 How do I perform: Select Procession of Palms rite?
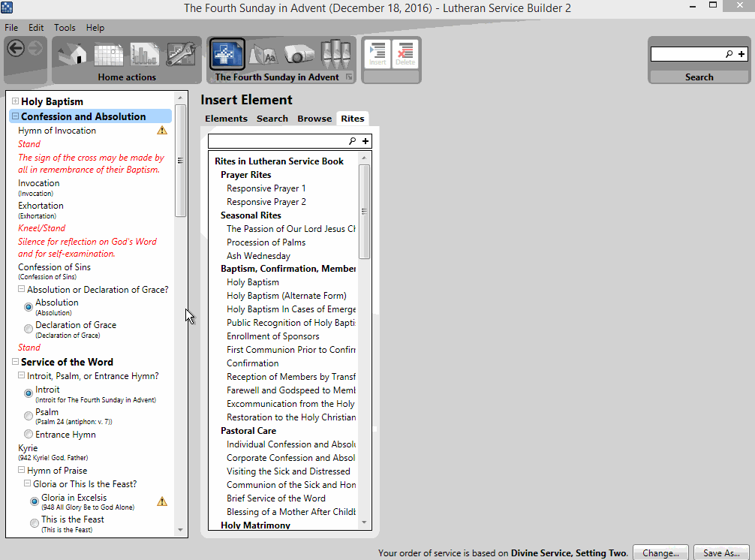[x=266, y=242]
